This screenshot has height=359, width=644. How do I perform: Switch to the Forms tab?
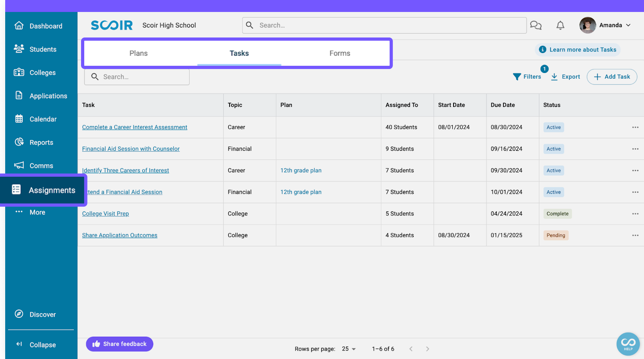tap(340, 53)
